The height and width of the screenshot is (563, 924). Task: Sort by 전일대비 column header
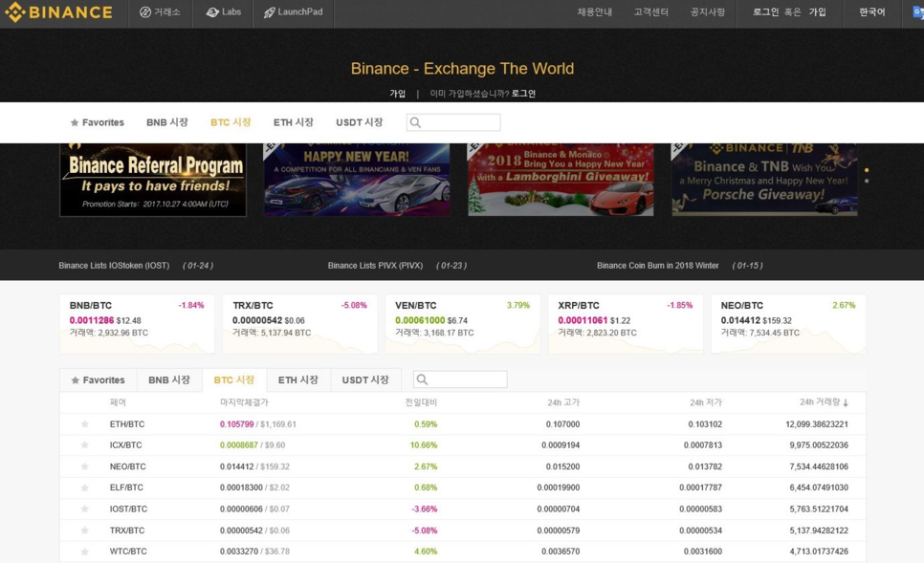421,402
